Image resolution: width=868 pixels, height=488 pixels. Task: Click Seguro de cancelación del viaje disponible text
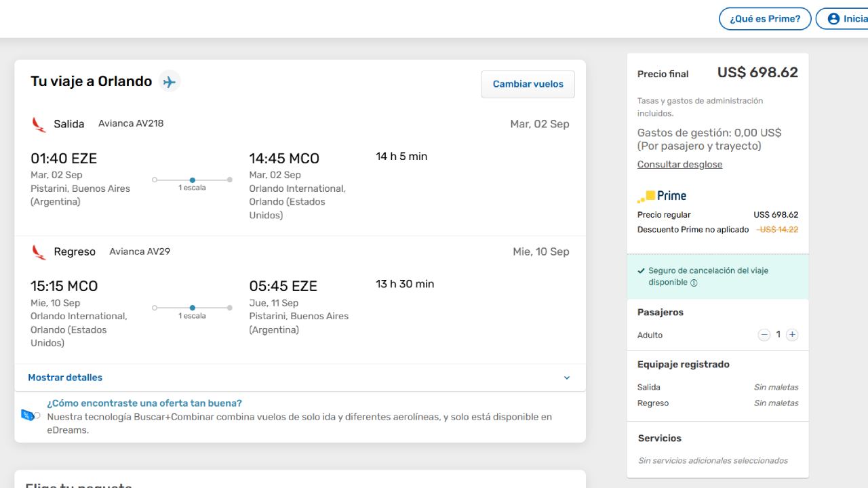708,277
